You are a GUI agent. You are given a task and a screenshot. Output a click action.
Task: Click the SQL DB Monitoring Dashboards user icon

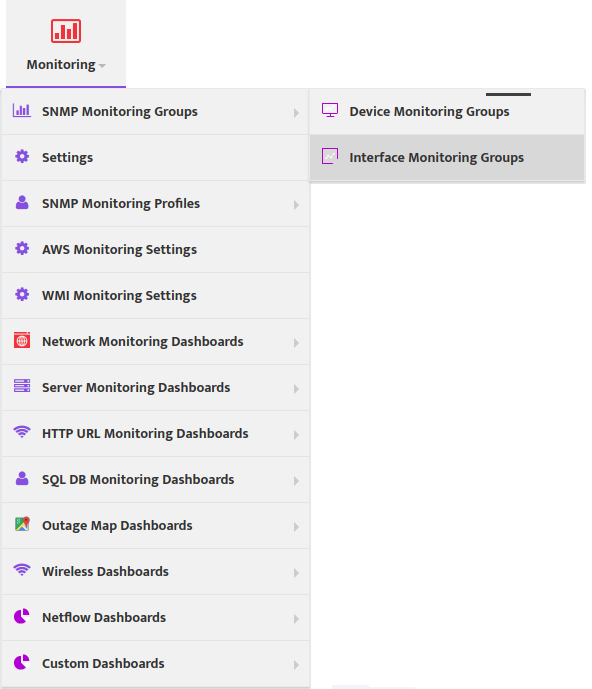[x=22, y=478]
